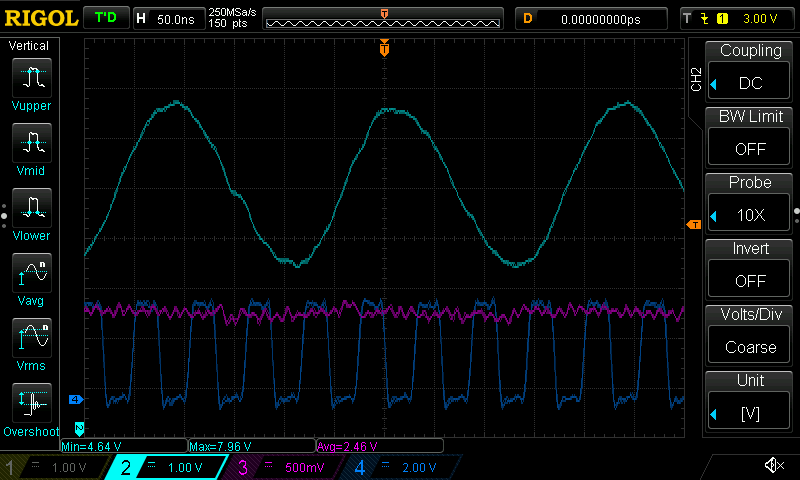800x480 pixels.
Task: Click the speaker mute icon
Action: click(x=773, y=465)
